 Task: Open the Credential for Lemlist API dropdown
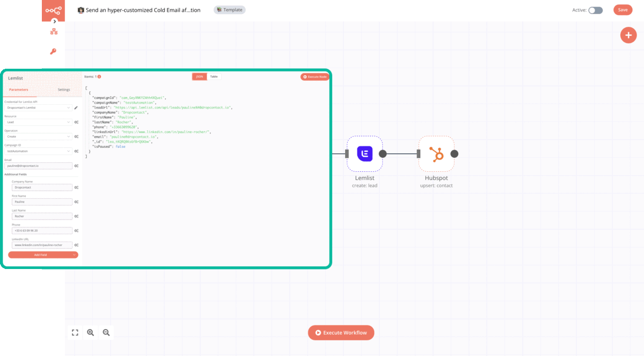coord(38,108)
